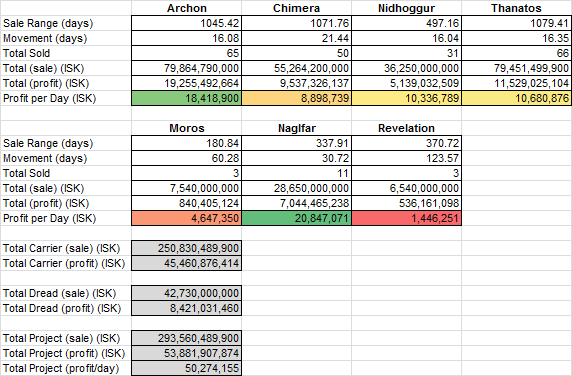Select Total Carrier profit value 45,460,876,414
This screenshot has height=376, width=572.
(186, 263)
